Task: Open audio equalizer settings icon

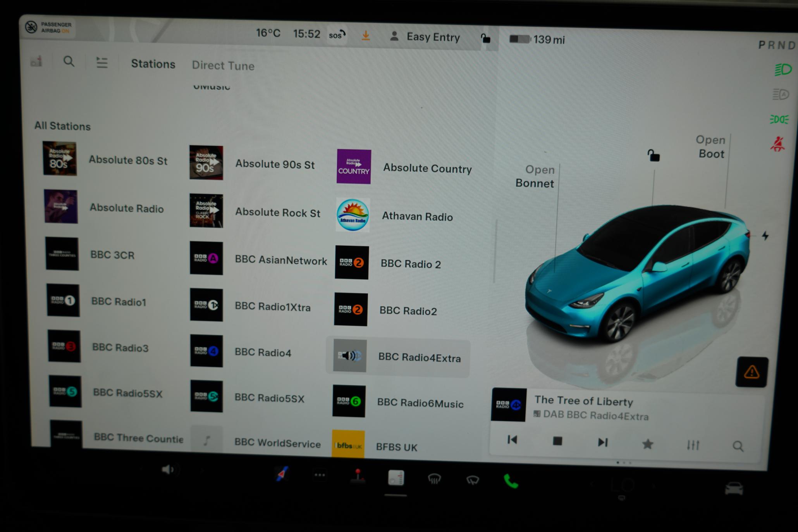Action: point(693,445)
